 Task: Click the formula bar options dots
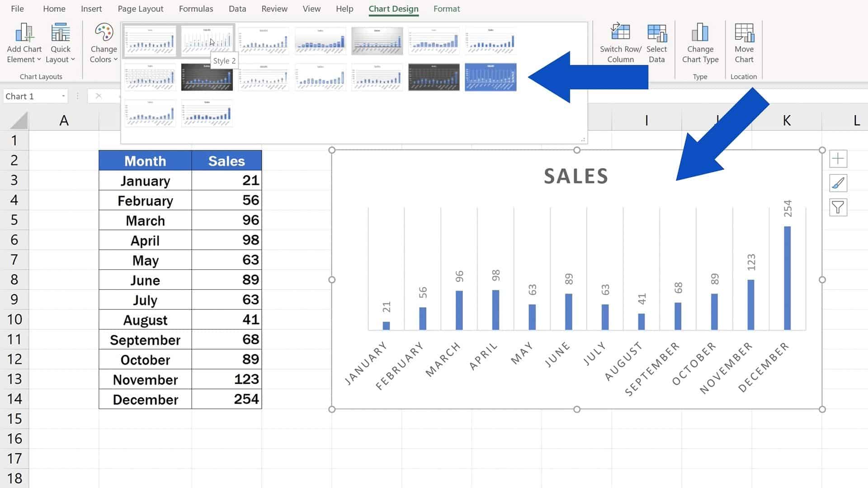click(x=77, y=96)
